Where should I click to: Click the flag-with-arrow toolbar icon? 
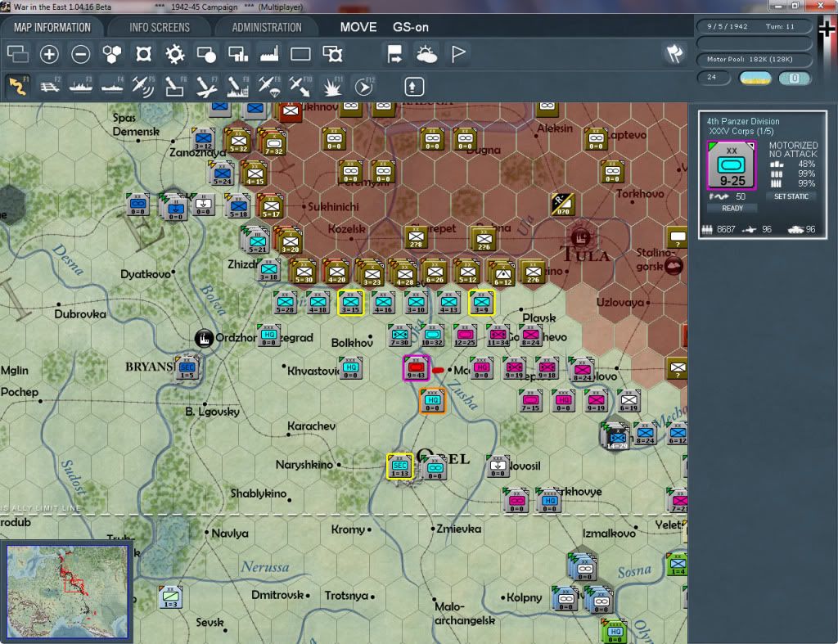(x=394, y=54)
